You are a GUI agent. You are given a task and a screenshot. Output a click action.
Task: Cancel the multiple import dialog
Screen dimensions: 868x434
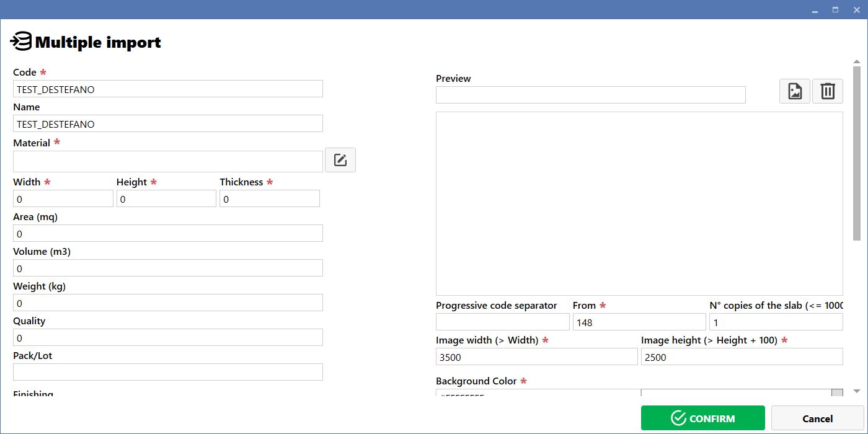click(817, 418)
